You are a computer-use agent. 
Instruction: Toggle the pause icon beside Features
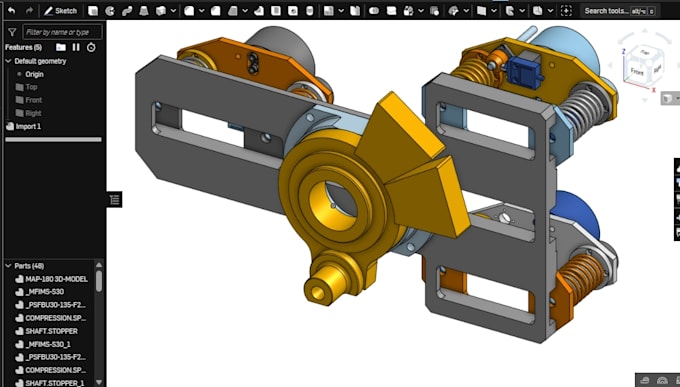[76, 47]
